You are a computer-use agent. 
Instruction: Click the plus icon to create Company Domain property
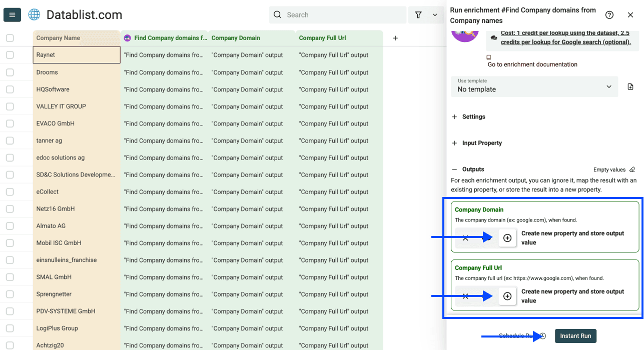(507, 237)
